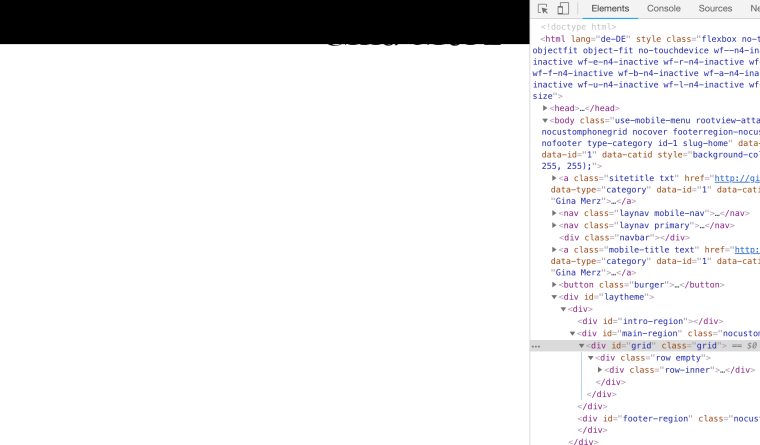
Task: Click the three-dots icon beside grid div
Action: (536, 346)
